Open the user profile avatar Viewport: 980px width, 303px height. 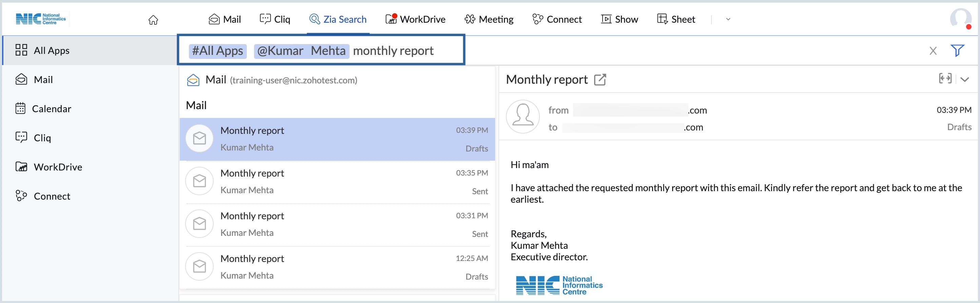click(960, 19)
